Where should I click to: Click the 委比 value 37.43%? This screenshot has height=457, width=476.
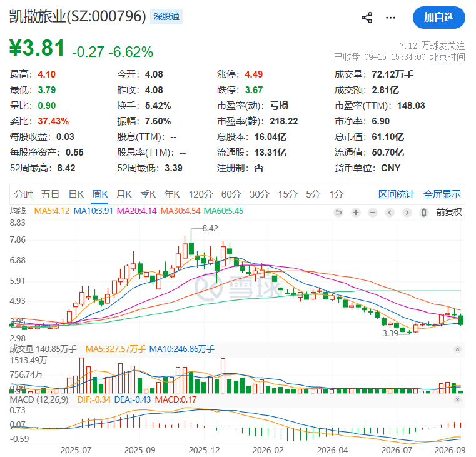pyautogui.click(x=53, y=121)
